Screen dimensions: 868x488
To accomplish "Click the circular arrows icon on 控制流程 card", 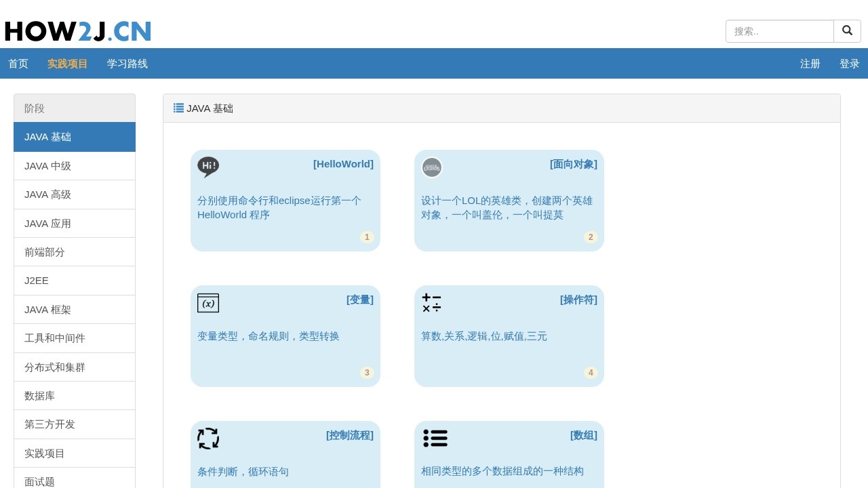I will point(208,439).
